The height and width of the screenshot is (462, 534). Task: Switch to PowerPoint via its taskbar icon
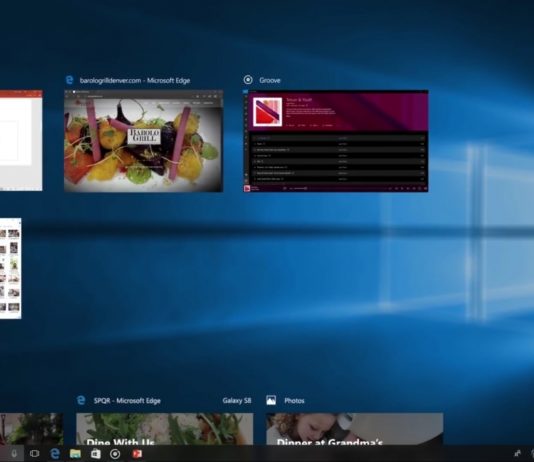pos(137,454)
